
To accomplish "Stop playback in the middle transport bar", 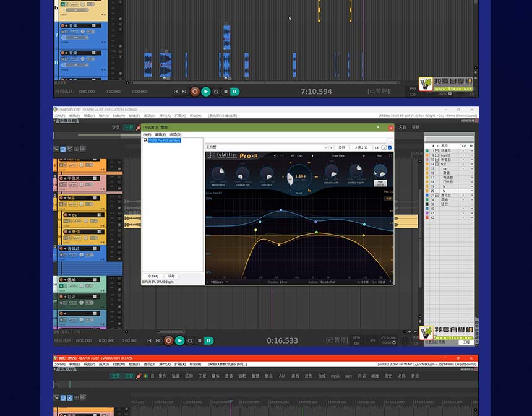I will click(199, 340).
